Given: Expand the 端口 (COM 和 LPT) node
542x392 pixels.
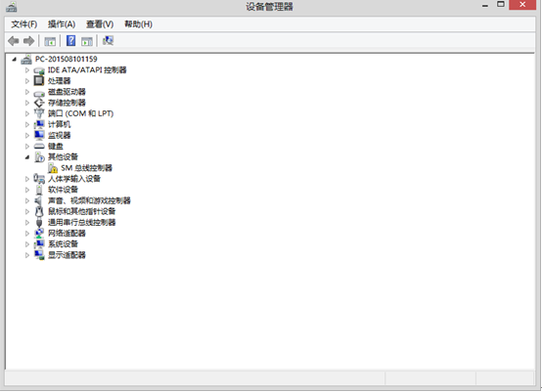Looking at the screenshot, I should point(27,113).
